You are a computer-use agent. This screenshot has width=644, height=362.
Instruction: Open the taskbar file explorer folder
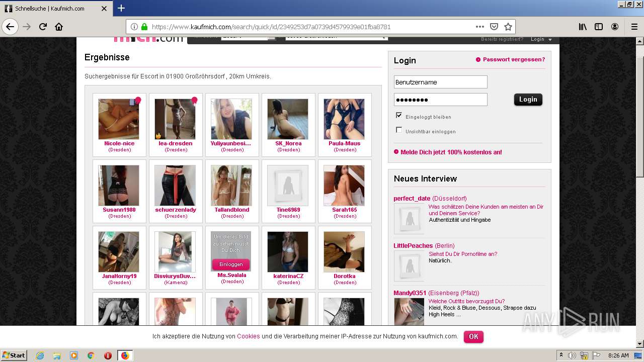tap(57, 355)
